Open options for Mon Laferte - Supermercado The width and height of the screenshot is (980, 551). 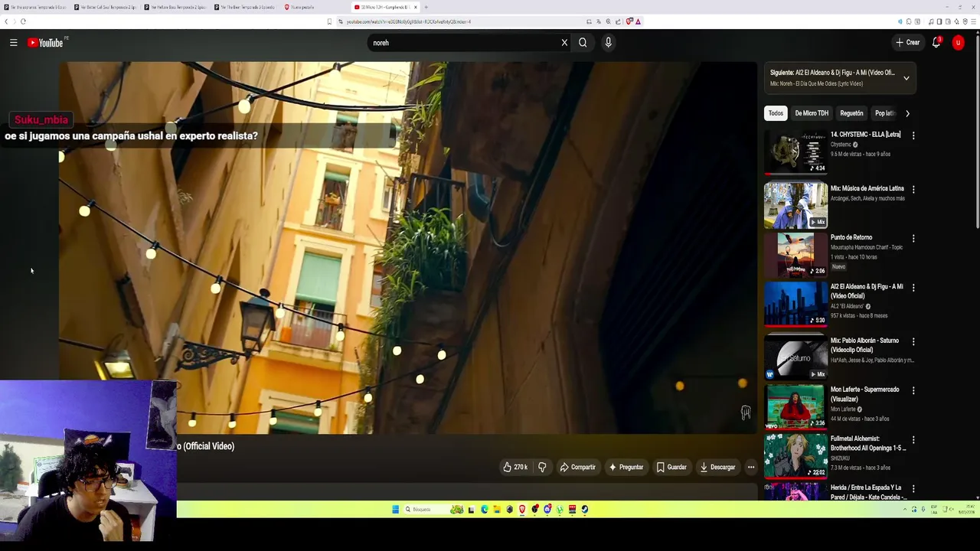coord(913,390)
